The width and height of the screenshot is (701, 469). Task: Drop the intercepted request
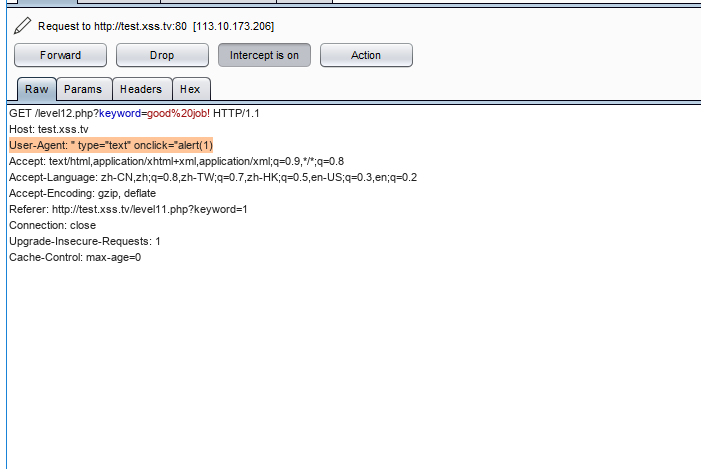161,55
